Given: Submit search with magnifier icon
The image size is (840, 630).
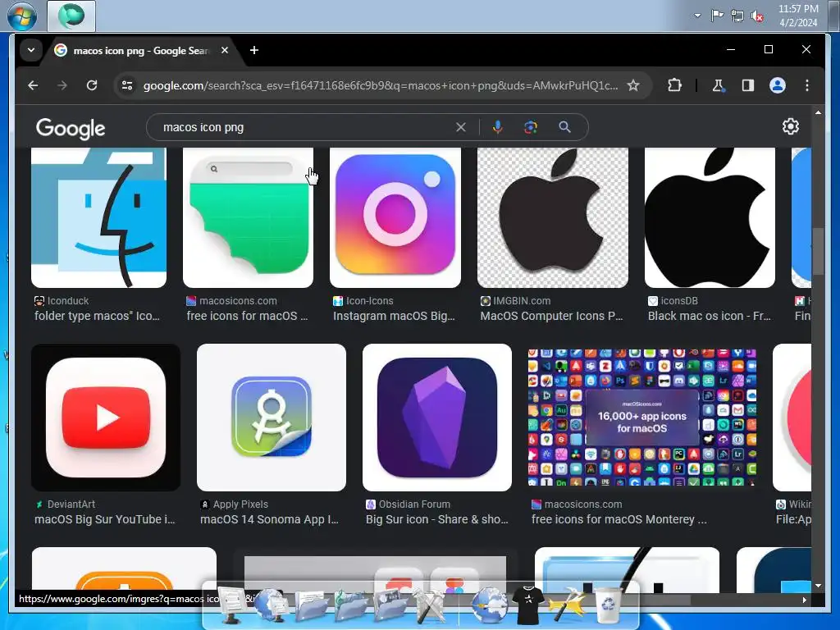Looking at the screenshot, I should coord(564,127).
